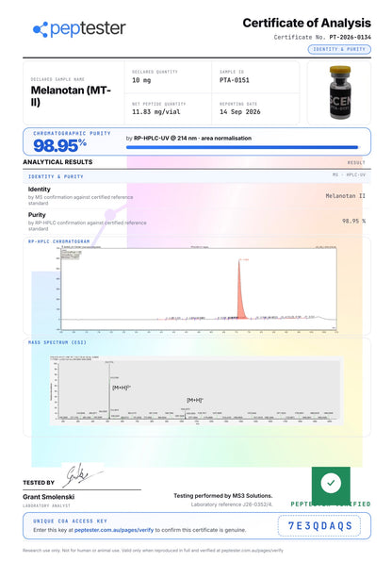Click the Purity row label
The image size is (392, 562).
tap(37, 215)
